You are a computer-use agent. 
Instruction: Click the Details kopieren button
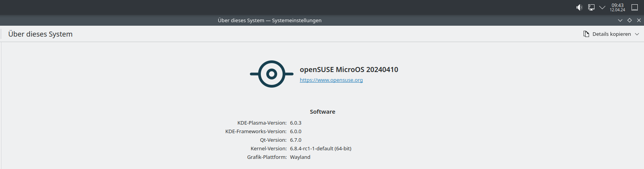click(611, 34)
